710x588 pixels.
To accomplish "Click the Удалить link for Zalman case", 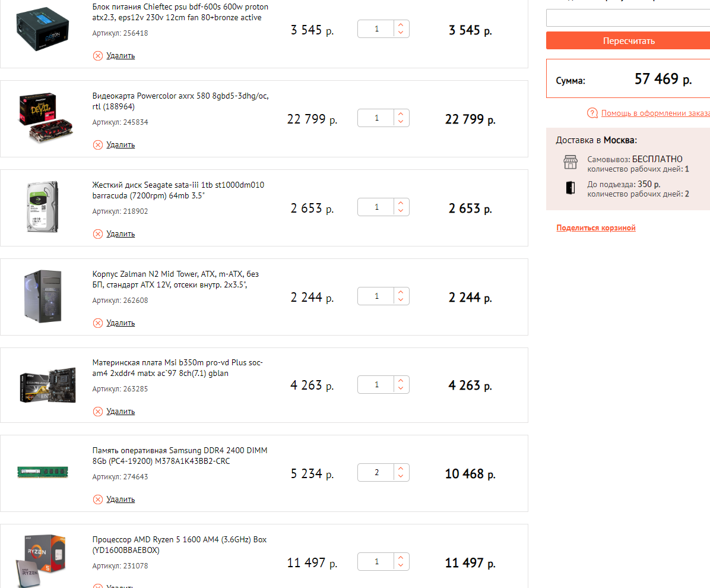I will 121,323.
